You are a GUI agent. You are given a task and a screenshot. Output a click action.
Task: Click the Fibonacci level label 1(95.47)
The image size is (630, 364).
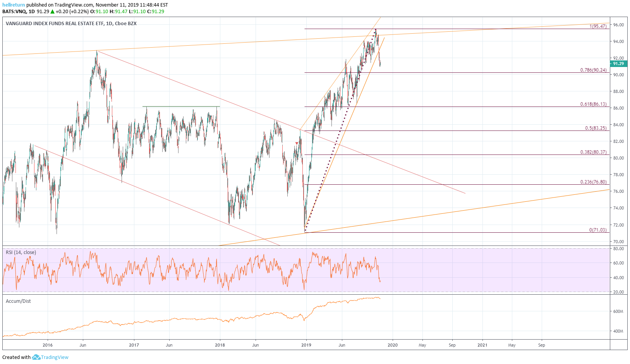click(598, 26)
